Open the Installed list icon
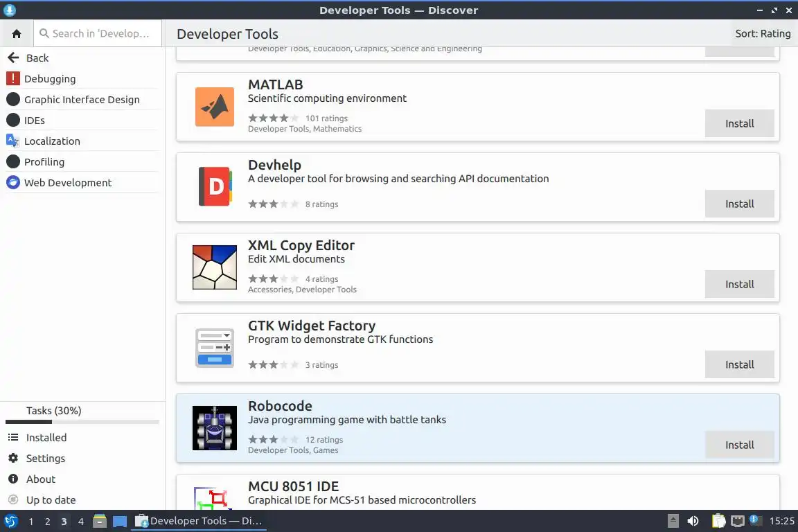 click(13, 437)
